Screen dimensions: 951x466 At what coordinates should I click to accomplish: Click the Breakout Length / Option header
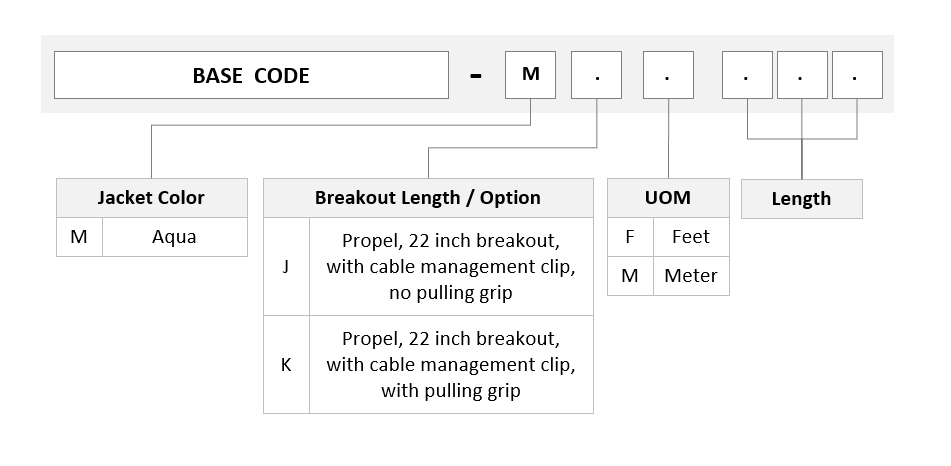[428, 198]
